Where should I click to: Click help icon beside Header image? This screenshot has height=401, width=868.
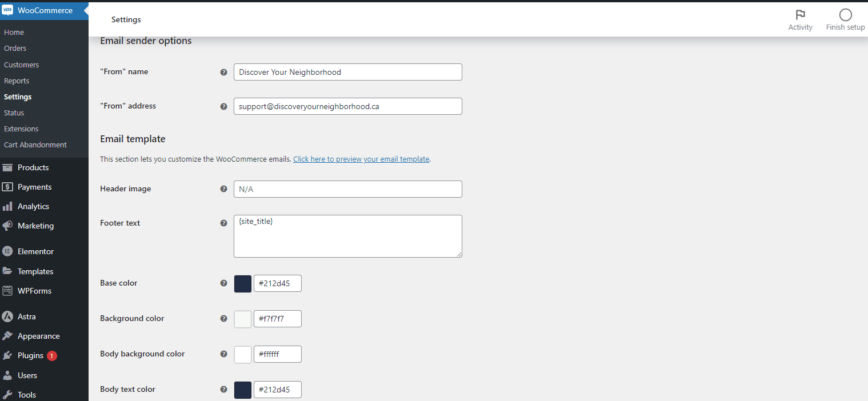coord(224,189)
